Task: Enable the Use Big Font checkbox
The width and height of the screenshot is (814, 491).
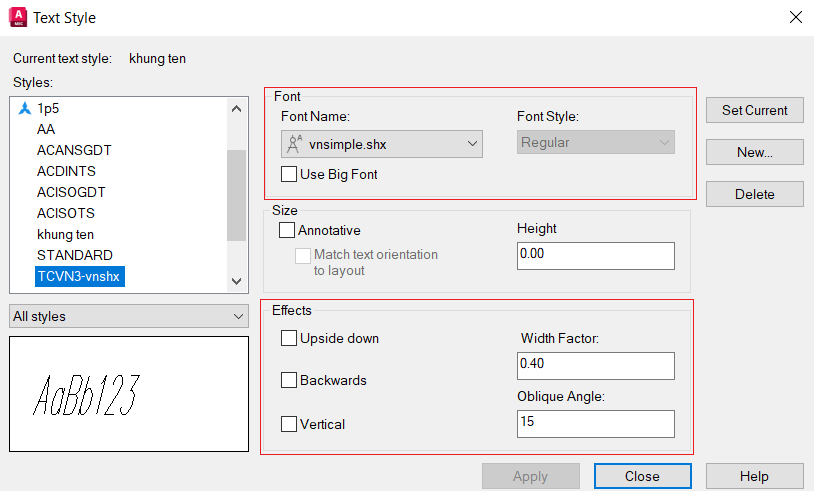Action: [289, 175]
